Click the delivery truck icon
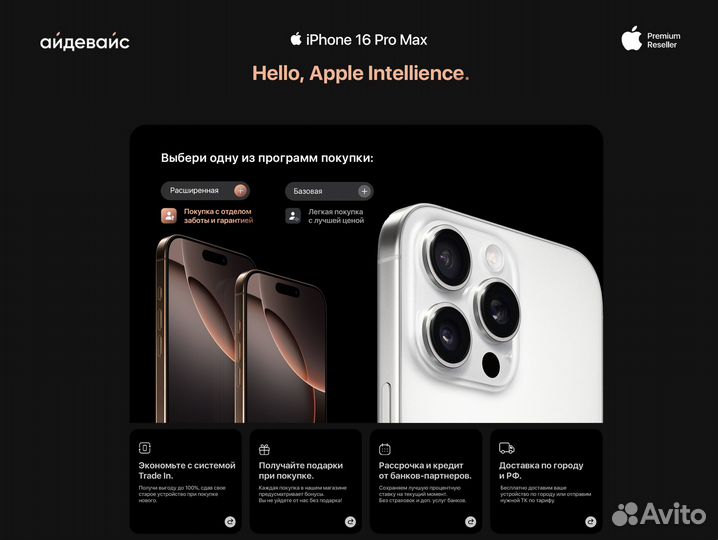 (x=506, y=448)
